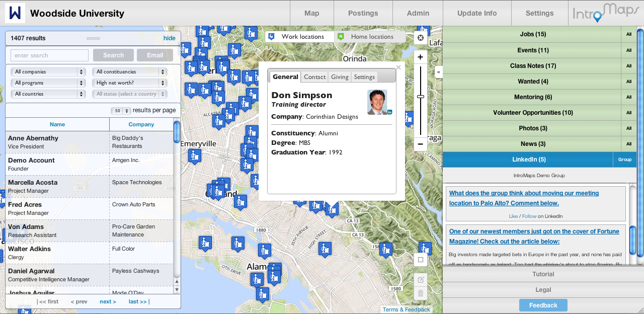The width and height of the screenshot is (644, 314).
Task: Click the Search button
Action: tap(113, 55)
